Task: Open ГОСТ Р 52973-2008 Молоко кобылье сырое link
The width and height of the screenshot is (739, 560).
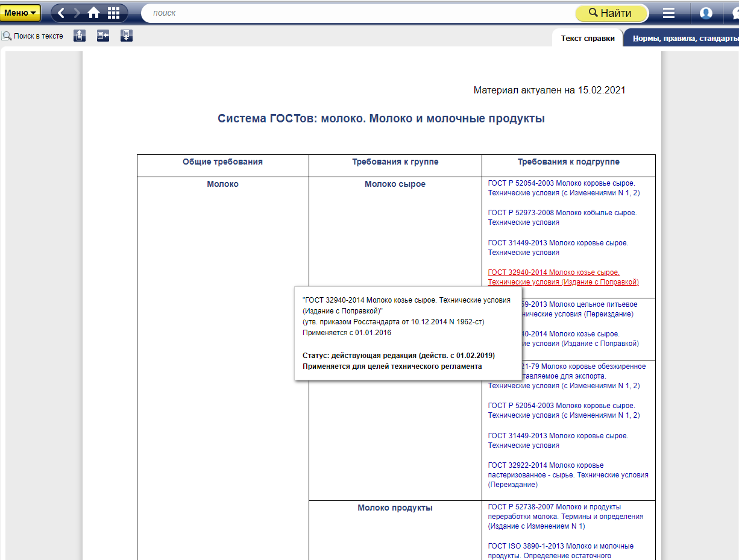Action: click(x=562, y=217)
